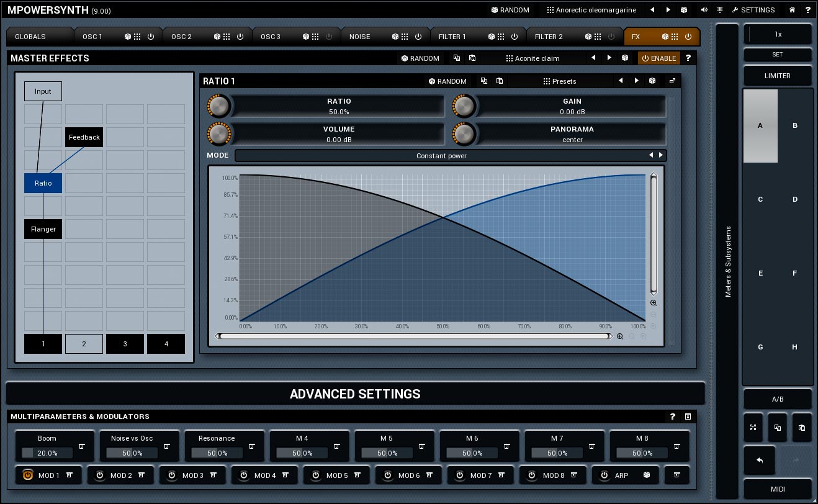This screenshot has width=818, height=504.
Task: Detach Ratio 1 panel icon
Action: click(672, 81)
